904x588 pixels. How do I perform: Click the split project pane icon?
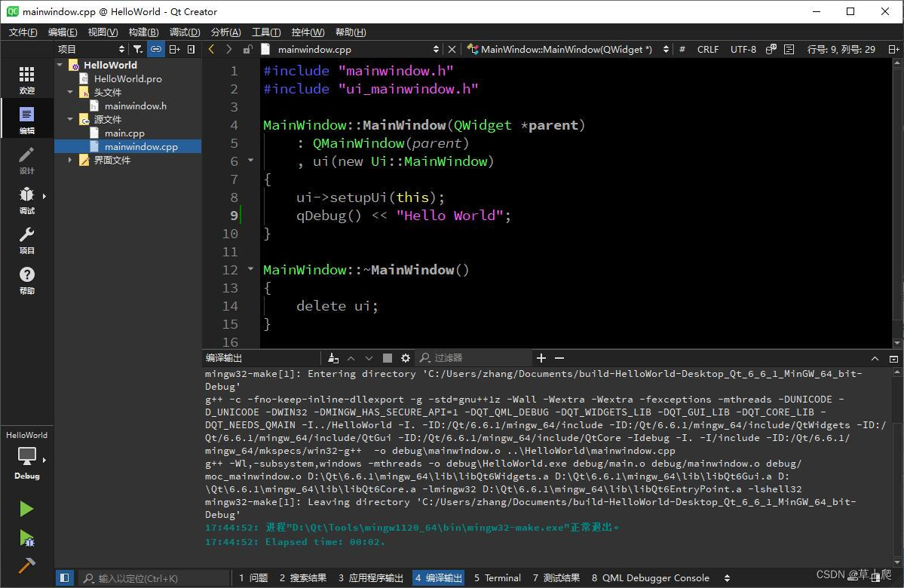(174, 49)
